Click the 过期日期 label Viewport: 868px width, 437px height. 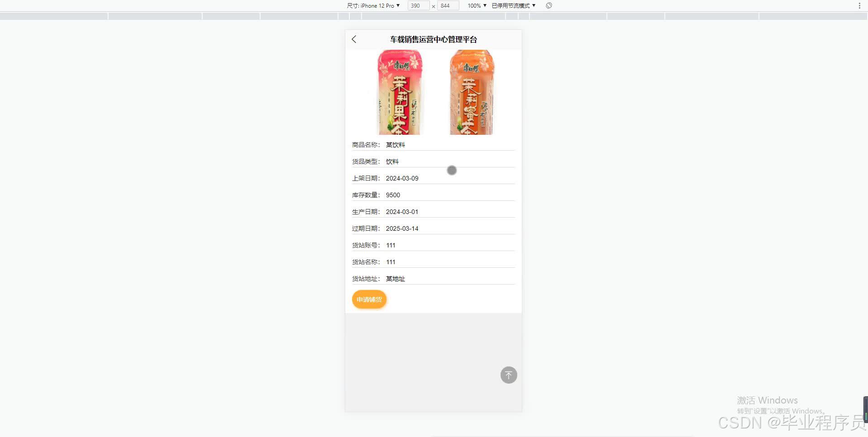[366, 228]
